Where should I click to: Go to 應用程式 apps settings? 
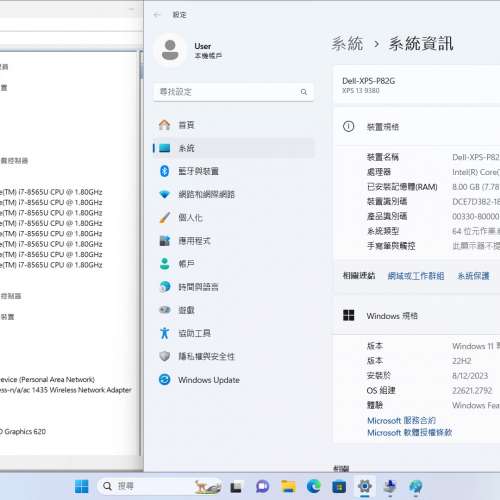click(233, 241)
